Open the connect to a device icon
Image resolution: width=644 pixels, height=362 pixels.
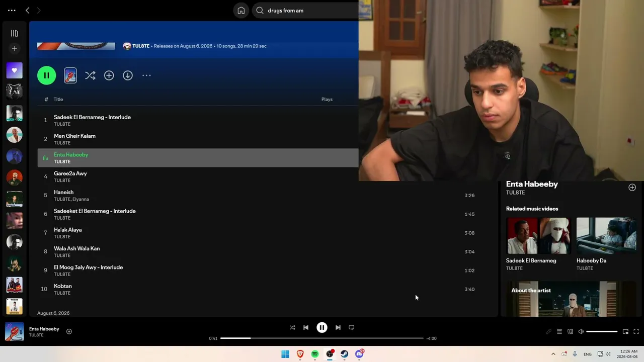pyautogui.click(x=570, y=332)
